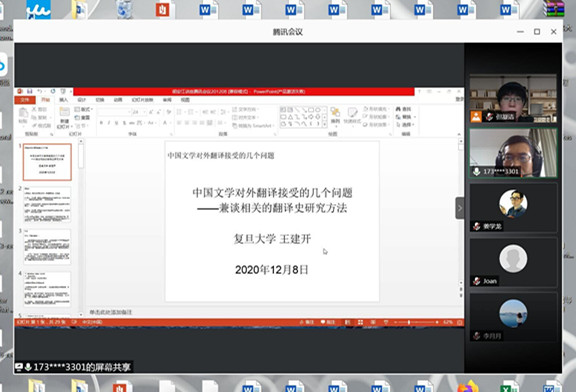
Task: Toggle underline formatting button
Action: point(116,123)
